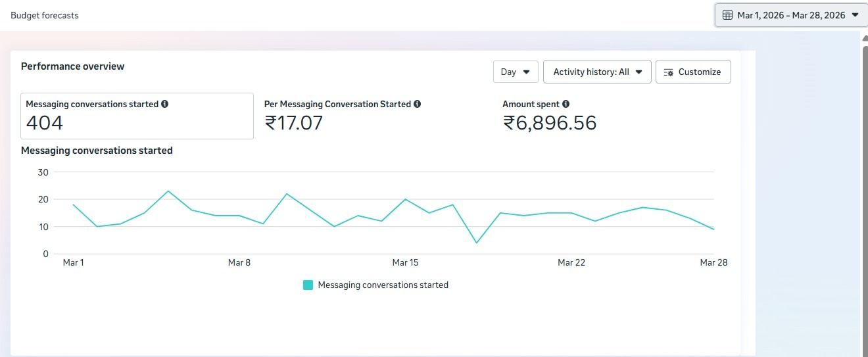Click info icon beside Per Messaging Conversation Started
Viewport: 868px width, 357px height.
(x=418, y=104)
